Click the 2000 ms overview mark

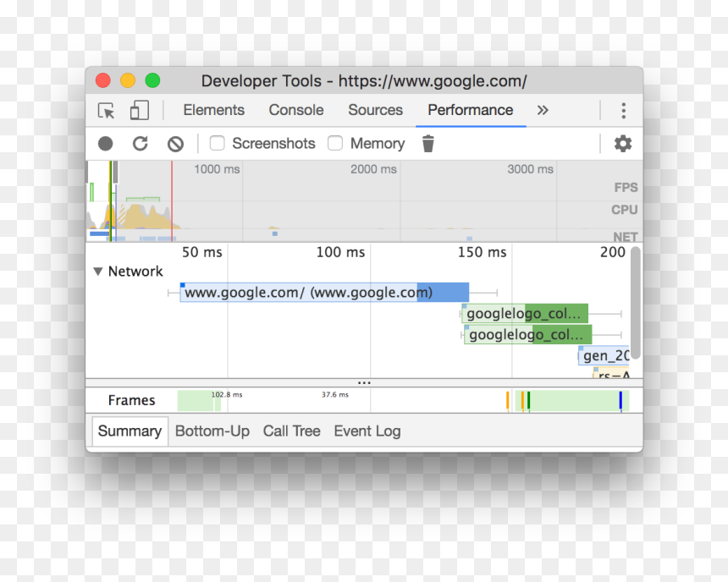[374, 169]
